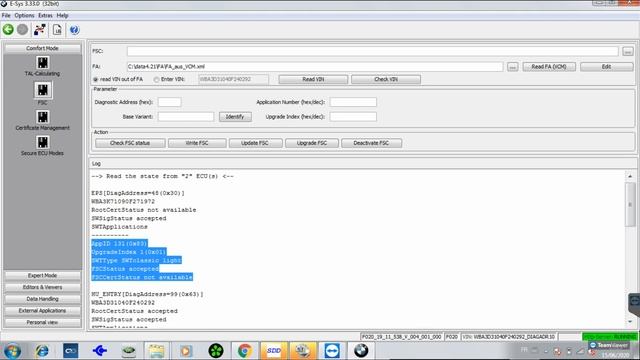Open the Extras menu
The image size is (640, 360).
tap(45, 16)
